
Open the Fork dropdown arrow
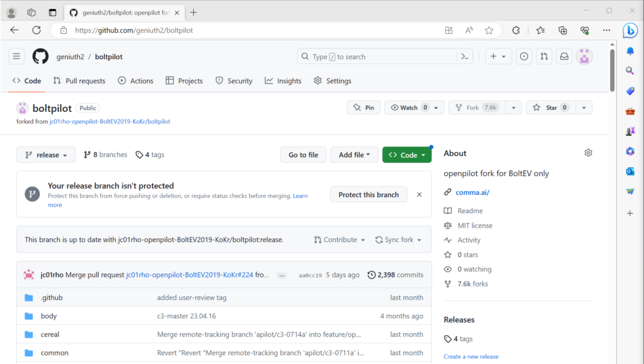point(513,108)
